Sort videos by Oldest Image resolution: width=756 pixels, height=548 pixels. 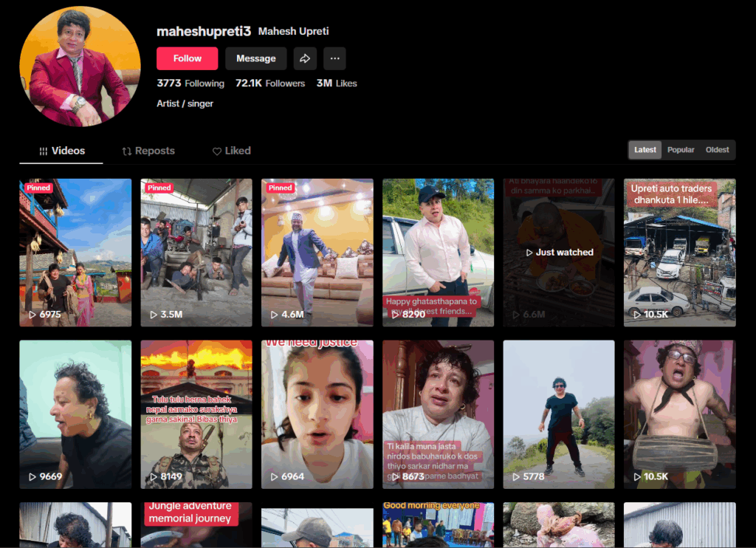pyautogui.click(x=717, y=150)
